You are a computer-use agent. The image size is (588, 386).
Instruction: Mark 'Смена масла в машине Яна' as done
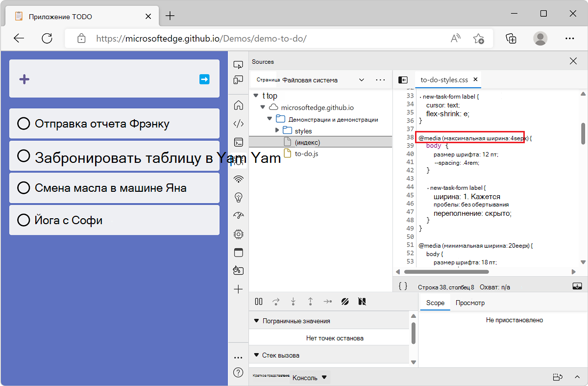(24, 187)
